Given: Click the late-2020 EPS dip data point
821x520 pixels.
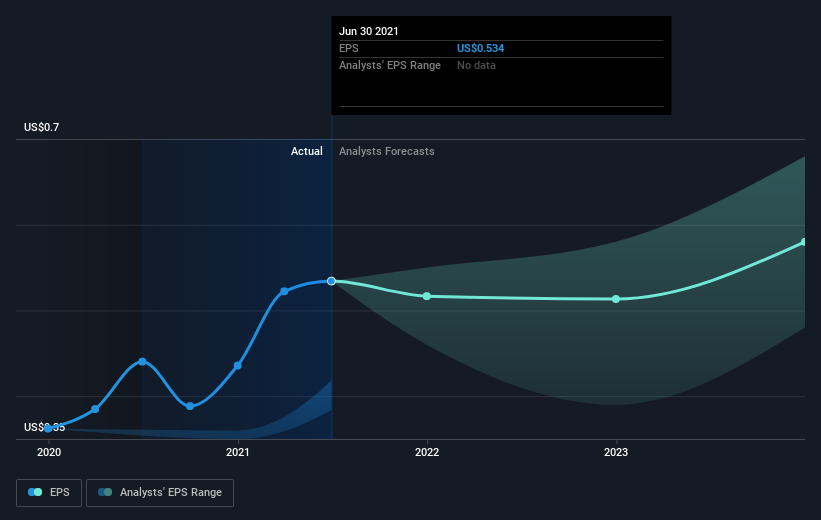Looking at the screenshot, I should 190,405.
